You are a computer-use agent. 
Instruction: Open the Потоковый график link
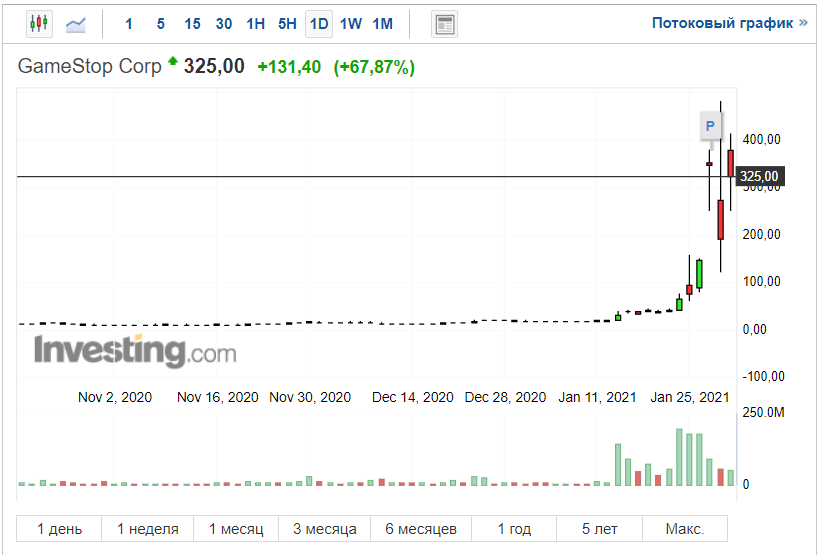[729, 23]
